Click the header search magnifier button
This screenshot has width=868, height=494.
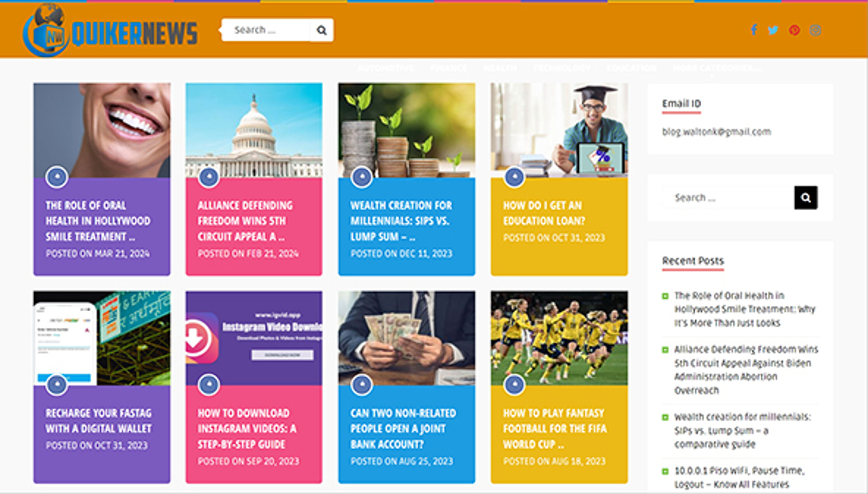coord(321,30)
